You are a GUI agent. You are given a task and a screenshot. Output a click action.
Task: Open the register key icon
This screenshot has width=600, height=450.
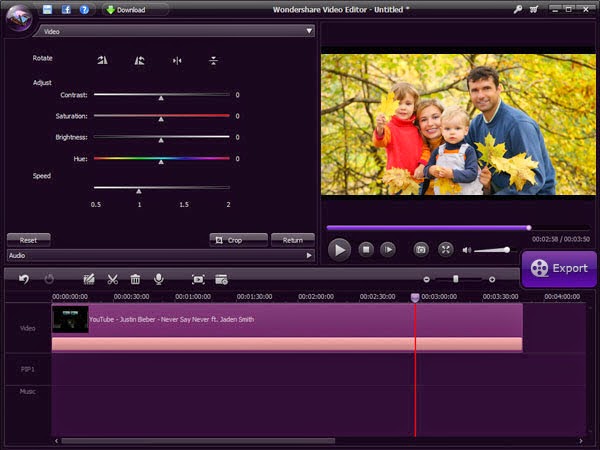[x=518, y=10]
